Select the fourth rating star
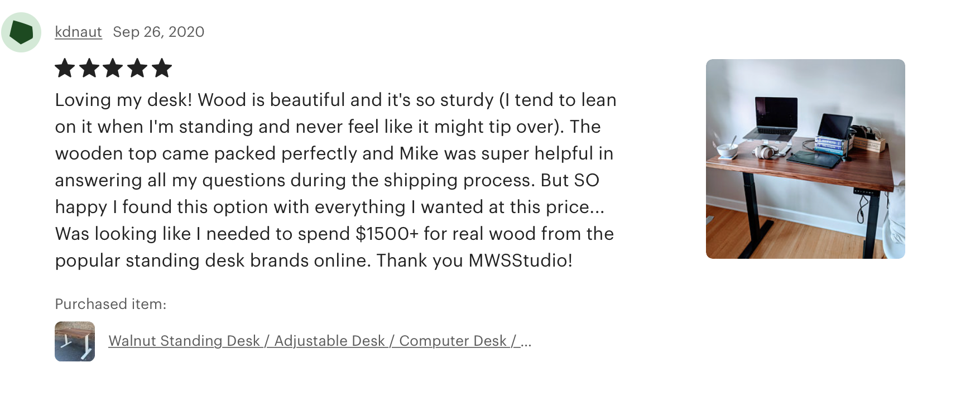The height and width of the screenshot is (396, 980). [x=137, y=68]
